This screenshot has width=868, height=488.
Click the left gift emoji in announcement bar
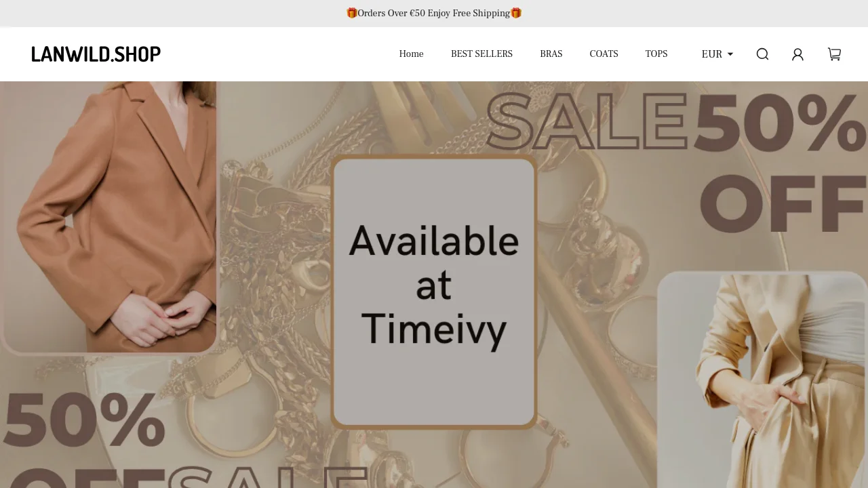coord(351,13)
